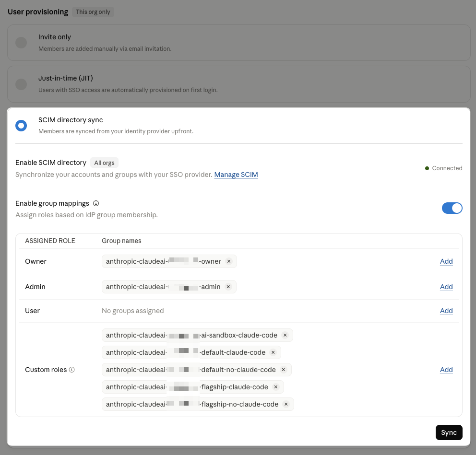Click the Enable SCIM directory label
The width and height of the screenshot is (476, 455).
pos(51,163)
